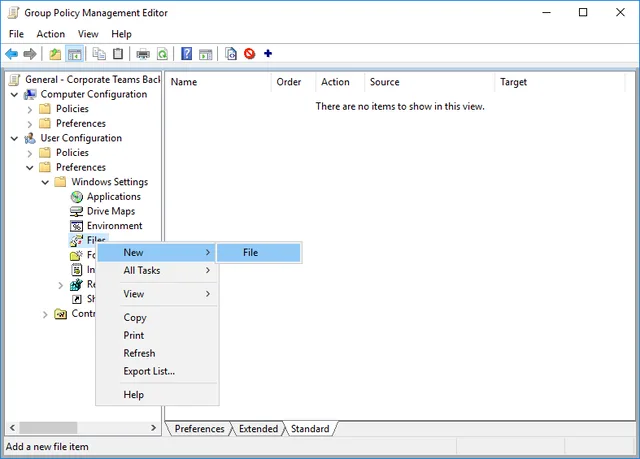This screenshot has width=640, height=459.
Task: Choose Export List... from the context menu
Action: pos(158,371)
